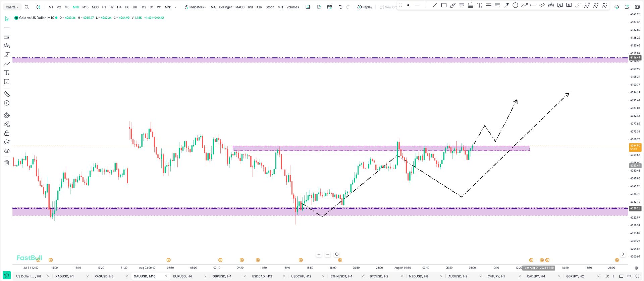Expand more timeframes chevron after MN1
This screenshot has width=644, height=281.
tap(175, 7)
